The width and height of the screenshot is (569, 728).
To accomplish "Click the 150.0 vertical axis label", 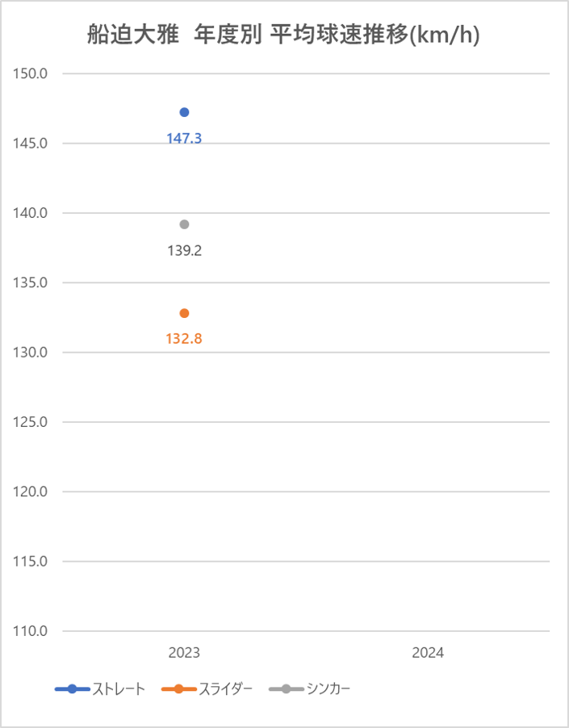I will click(30, 73).
